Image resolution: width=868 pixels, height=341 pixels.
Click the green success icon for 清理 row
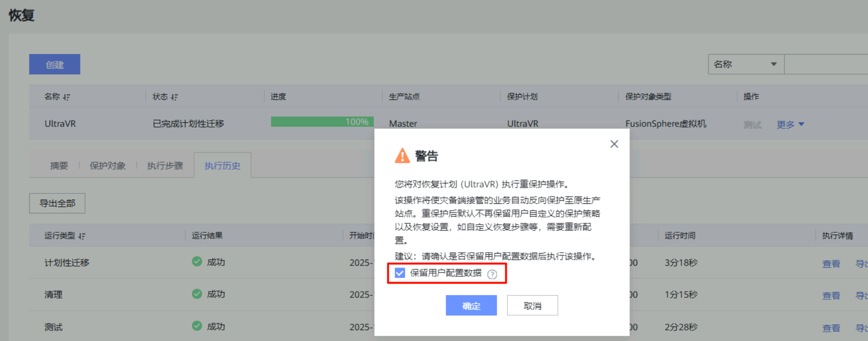[197, 294]
